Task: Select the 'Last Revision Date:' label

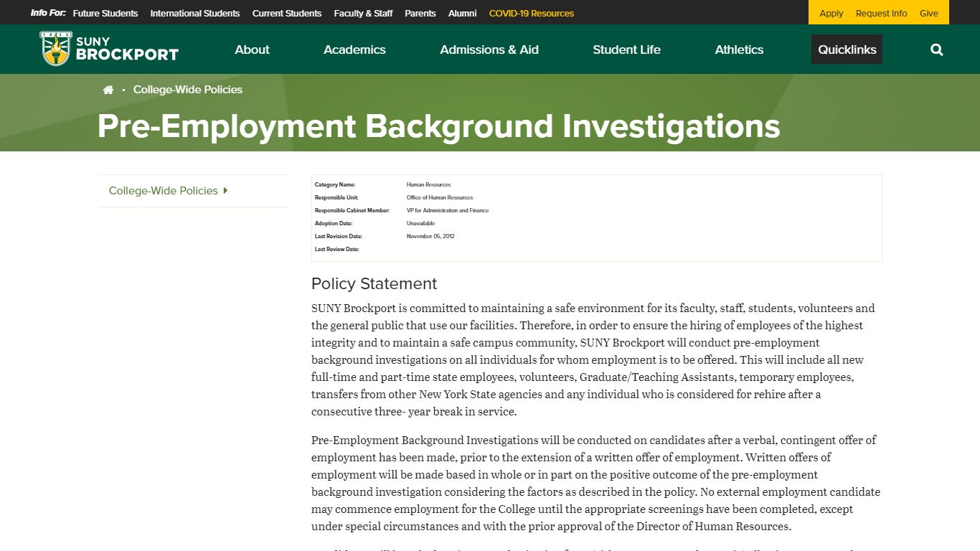Action: click(339, 236)
